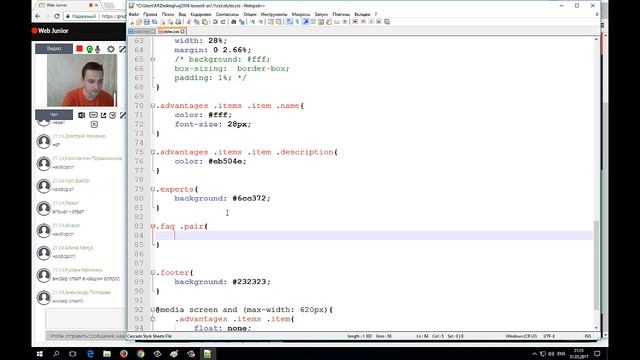640x360 pixels.
Task: Save the current file via toolbar icon
Action: [x=147, y=22]
